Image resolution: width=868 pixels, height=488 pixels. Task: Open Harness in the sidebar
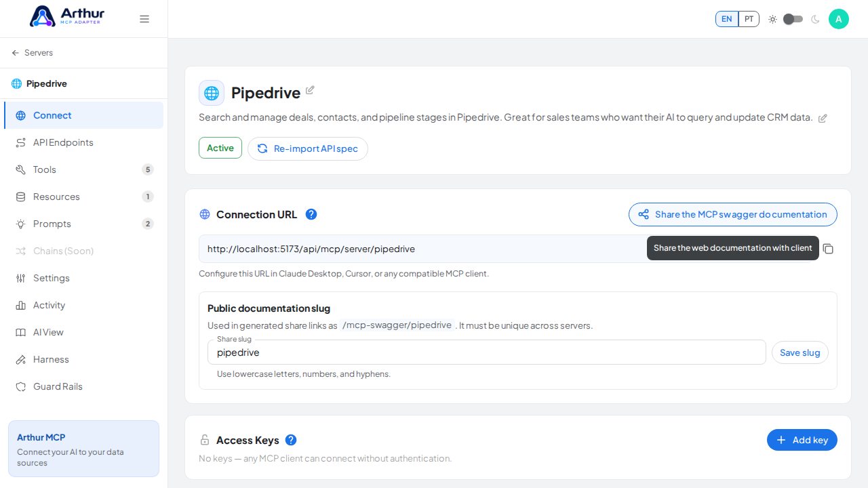(x=83, y=359)
